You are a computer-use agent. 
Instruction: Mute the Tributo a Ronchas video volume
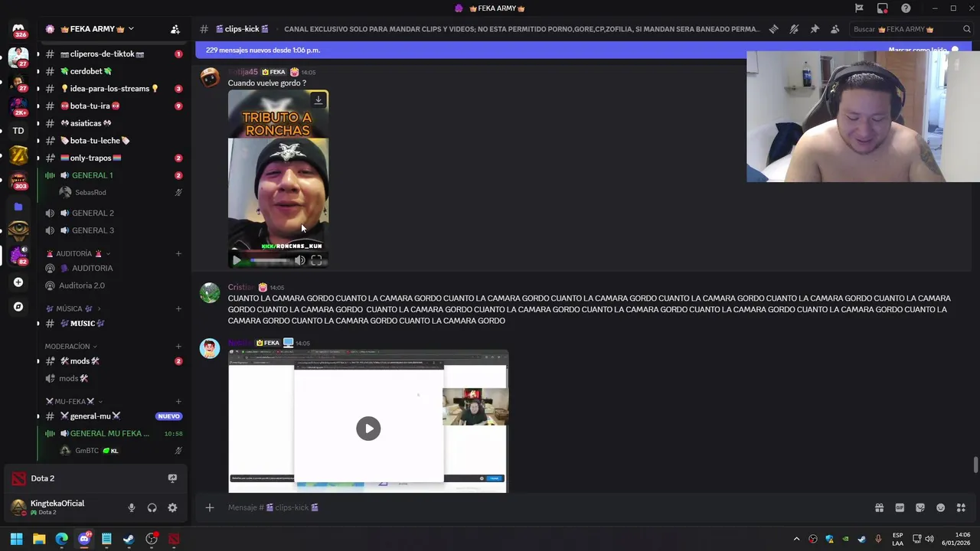click(x=300, y=260)
